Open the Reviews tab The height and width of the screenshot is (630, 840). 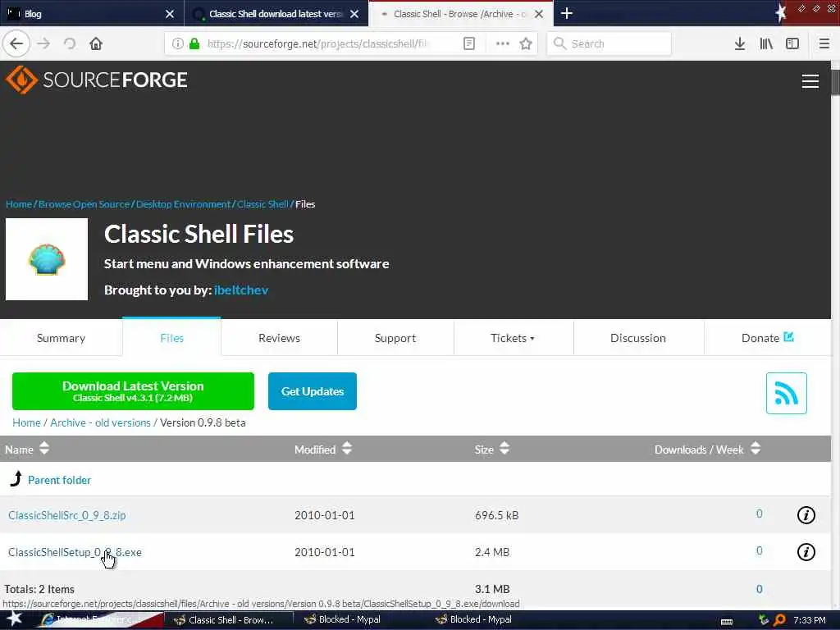coord(279,338)
